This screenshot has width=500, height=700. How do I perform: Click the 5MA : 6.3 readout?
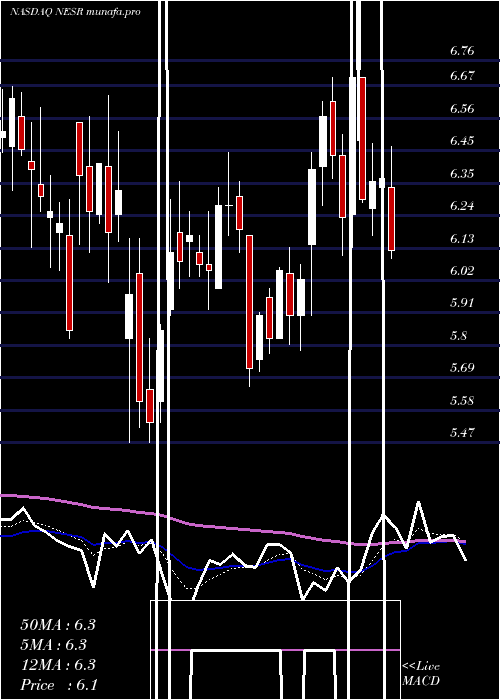(54, 645)
